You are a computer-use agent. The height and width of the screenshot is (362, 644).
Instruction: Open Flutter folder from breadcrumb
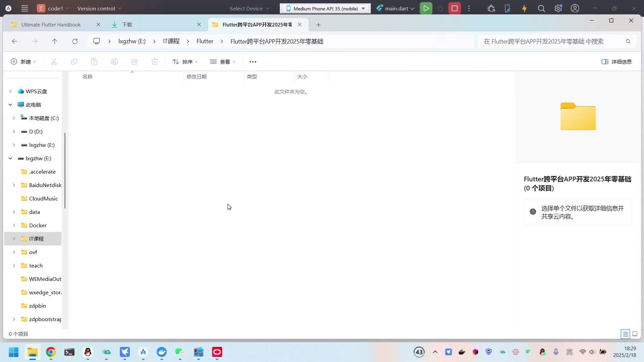click(205, 41)
